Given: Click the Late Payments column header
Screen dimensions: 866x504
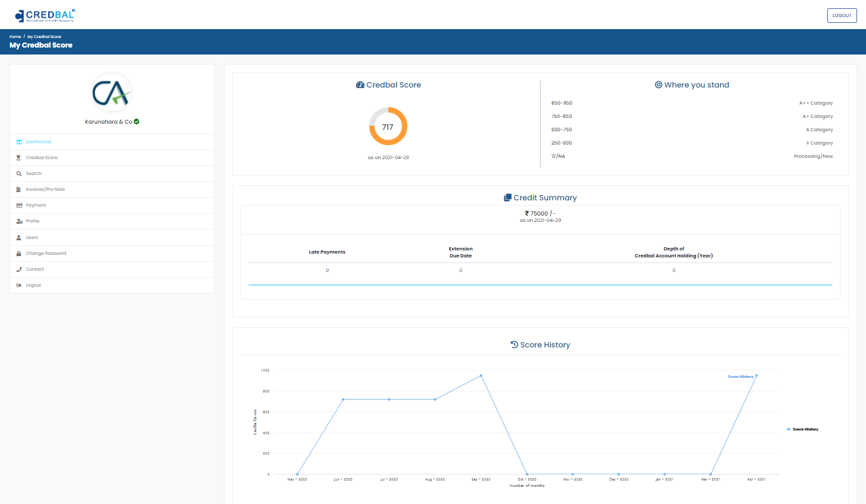Looking at the screenshot, I should [x=327, y=252].
